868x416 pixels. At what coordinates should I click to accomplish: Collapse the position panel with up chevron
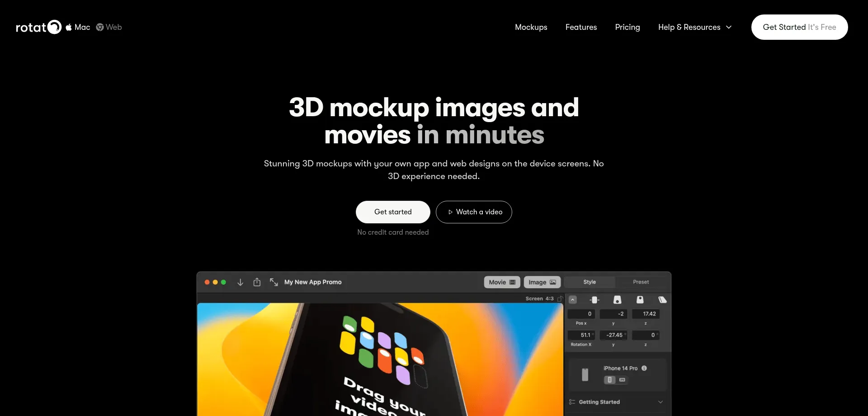(573, 300)
